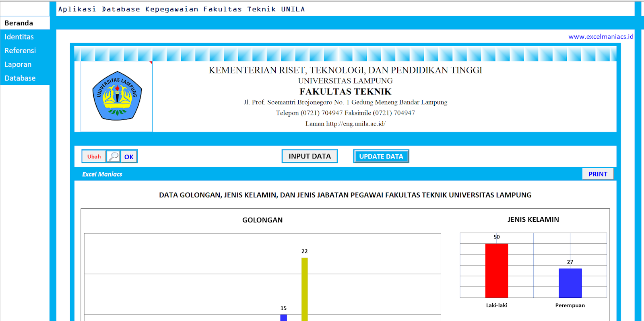Click the Laman http://eng.unila.ac.id/ text
Image resolution: width=644 pixels, height=321 pixels.
345,123
